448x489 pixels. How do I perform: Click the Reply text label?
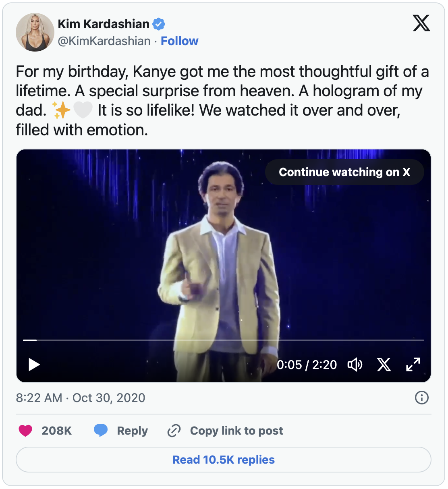132,431
